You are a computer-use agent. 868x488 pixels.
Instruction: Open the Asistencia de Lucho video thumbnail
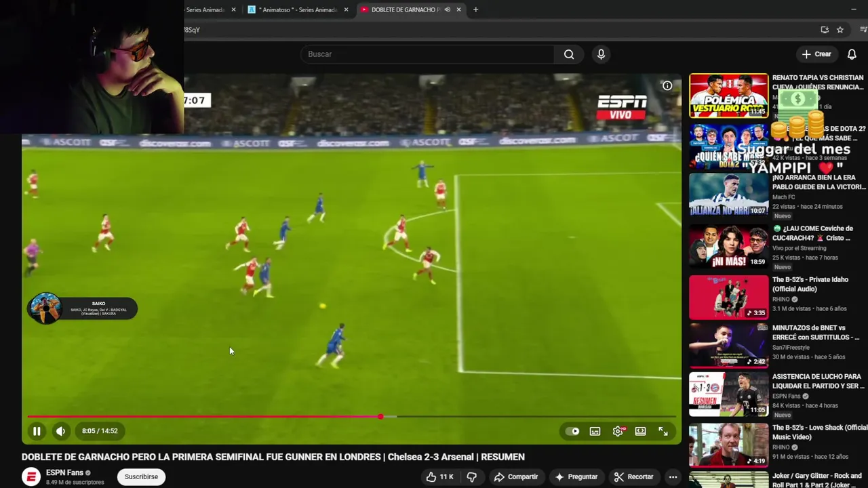point(729,394)
